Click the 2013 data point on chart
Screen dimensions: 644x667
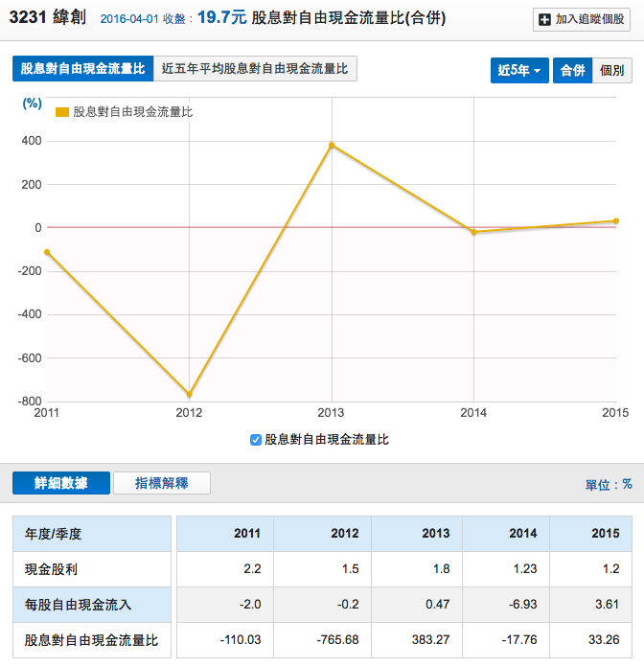click(x=332, y=145)
